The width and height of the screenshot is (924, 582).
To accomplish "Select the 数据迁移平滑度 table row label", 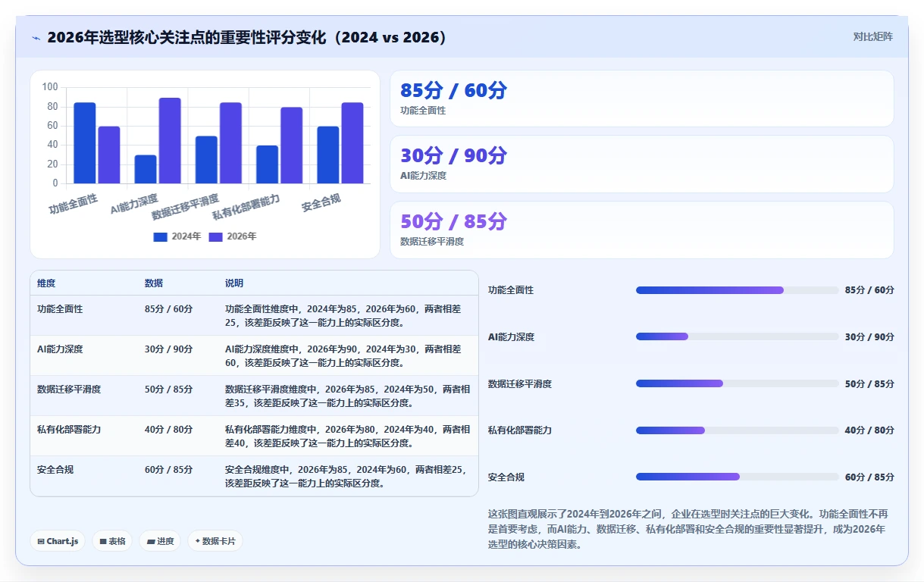I will tap(69, 390).
